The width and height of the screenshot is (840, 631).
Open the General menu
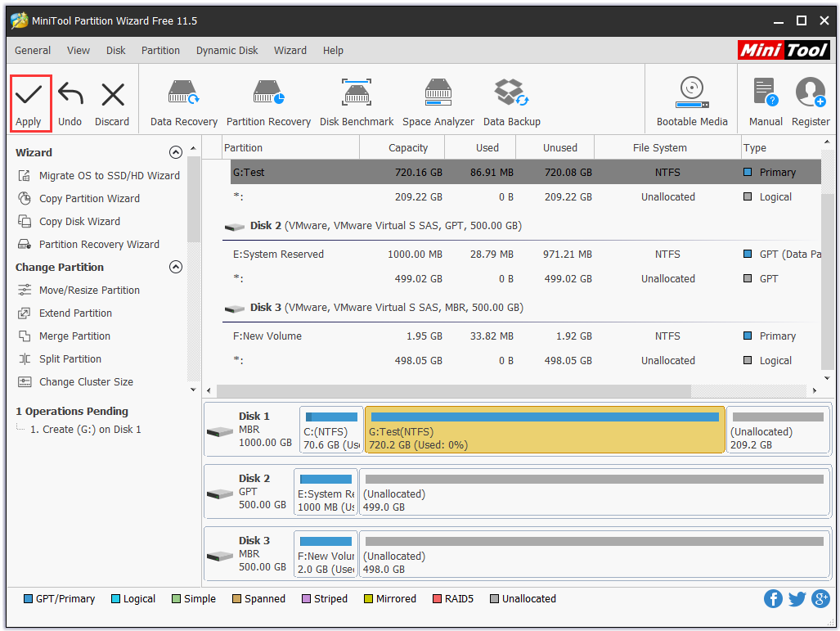point(33,51)
